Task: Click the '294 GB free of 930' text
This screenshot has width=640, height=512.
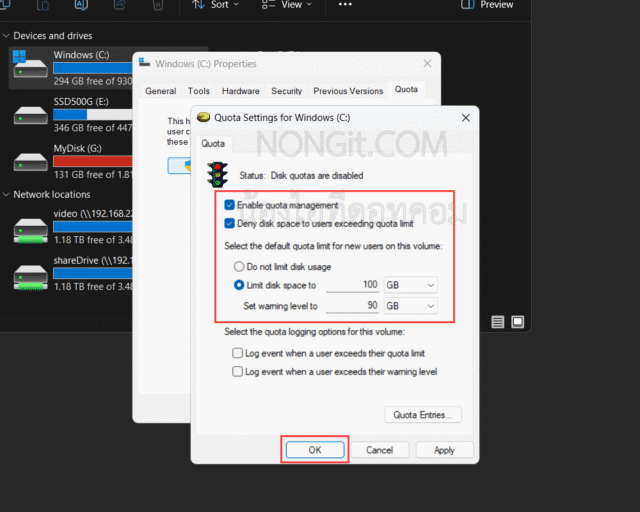Action: point(93,81)
